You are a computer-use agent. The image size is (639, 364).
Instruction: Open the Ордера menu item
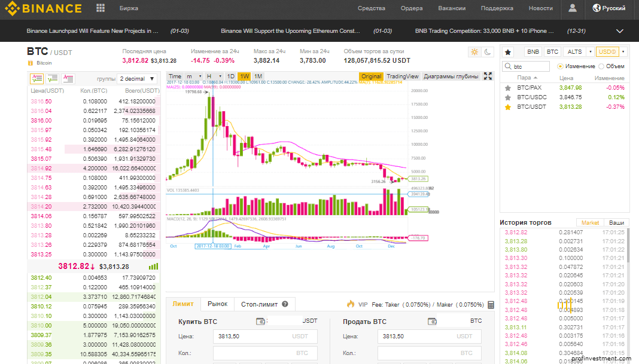point(412,8)
